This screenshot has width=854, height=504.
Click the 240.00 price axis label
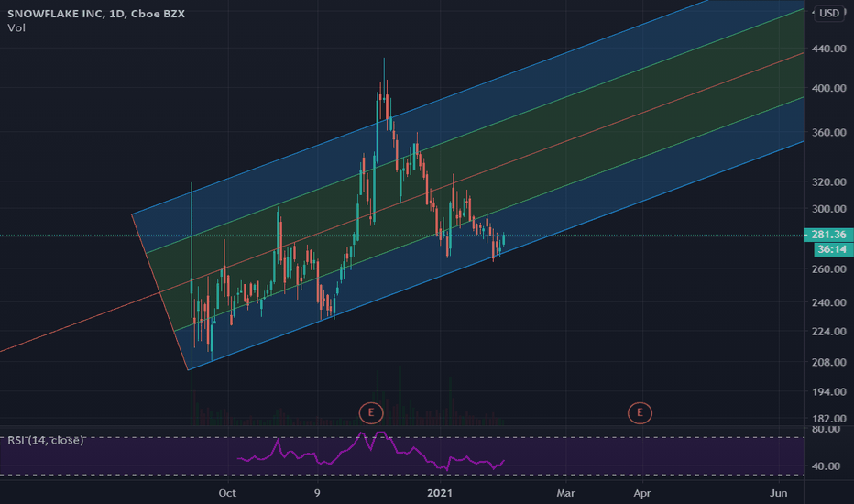click(x=829, y=303)
